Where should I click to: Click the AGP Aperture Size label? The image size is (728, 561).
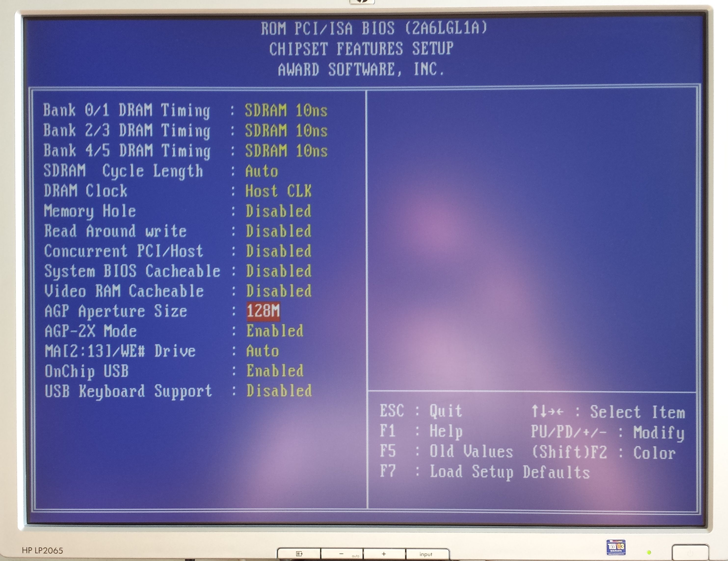click(x=116, y=311)
